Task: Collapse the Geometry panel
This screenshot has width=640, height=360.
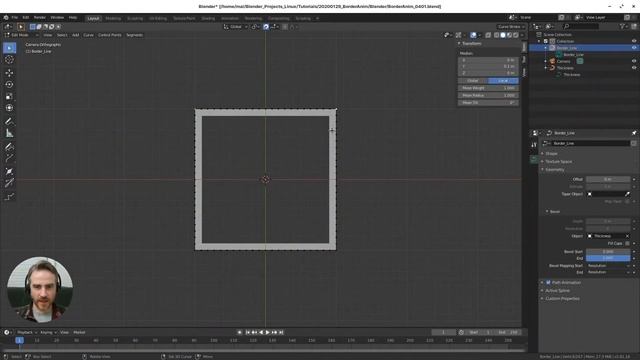Action: tap(555, 169)
